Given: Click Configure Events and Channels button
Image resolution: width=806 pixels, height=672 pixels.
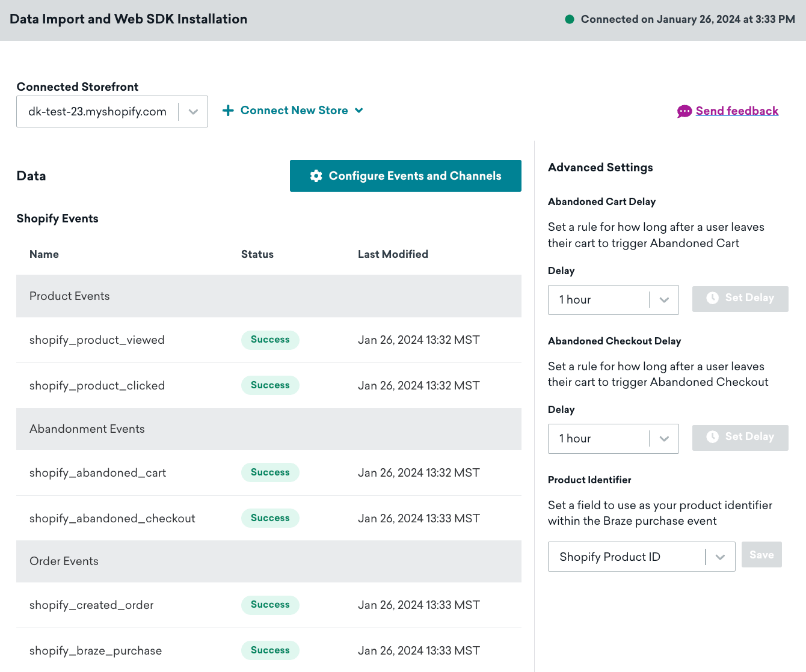Looking at the screenshot, I should click(405, 176).
